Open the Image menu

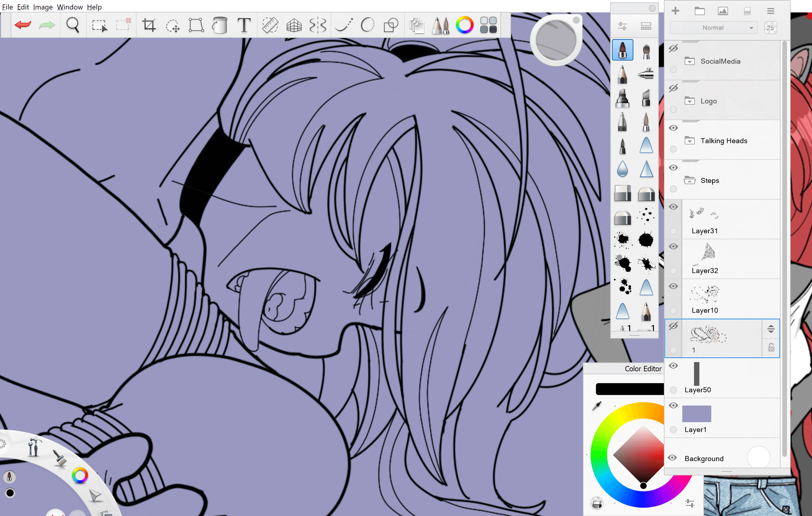(x=42, y=7)
